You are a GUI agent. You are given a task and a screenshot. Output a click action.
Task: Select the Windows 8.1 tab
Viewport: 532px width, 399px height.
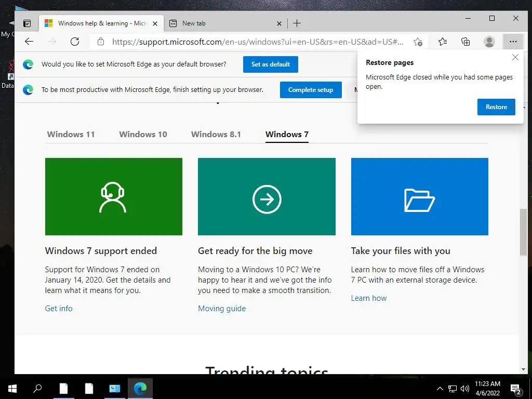point(216,135)
